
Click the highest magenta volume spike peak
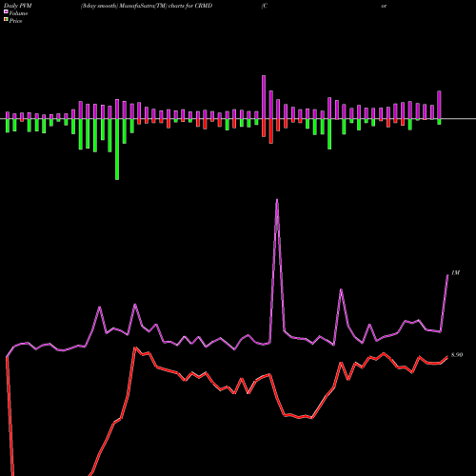pyautogui.click(x=277, y=200)
